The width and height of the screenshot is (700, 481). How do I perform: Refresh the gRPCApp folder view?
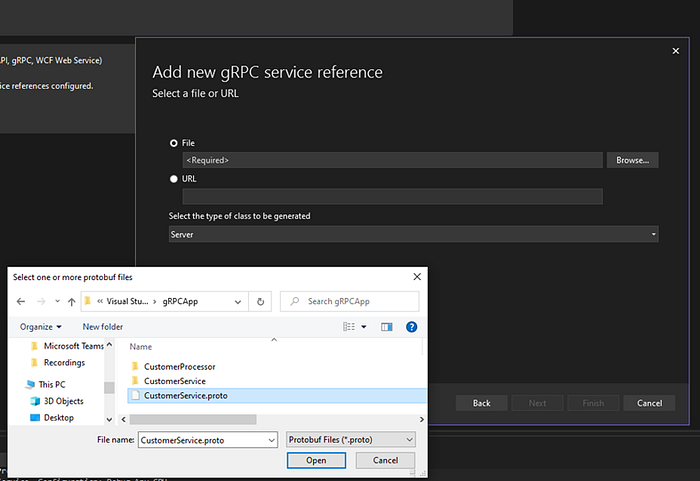(260, 301)
